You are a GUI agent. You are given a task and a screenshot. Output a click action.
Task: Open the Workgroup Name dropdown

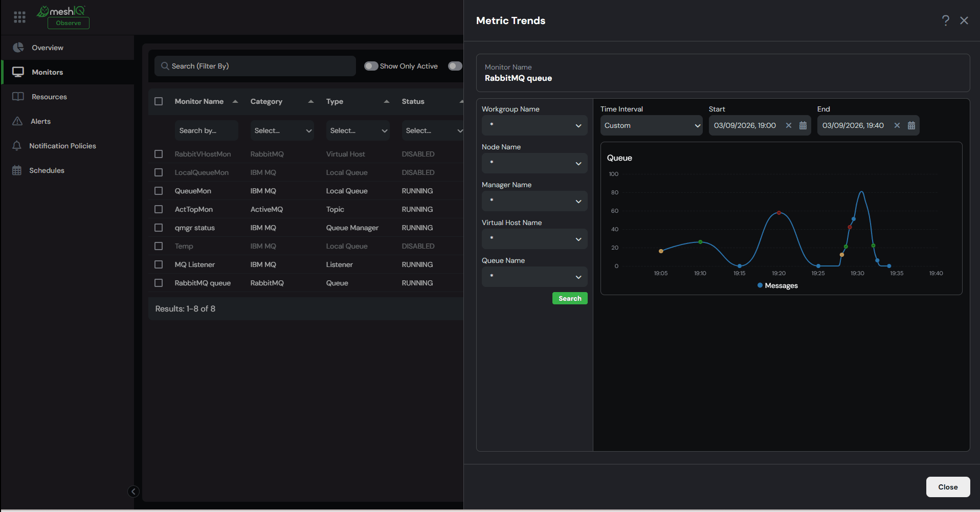pos(534,125)
